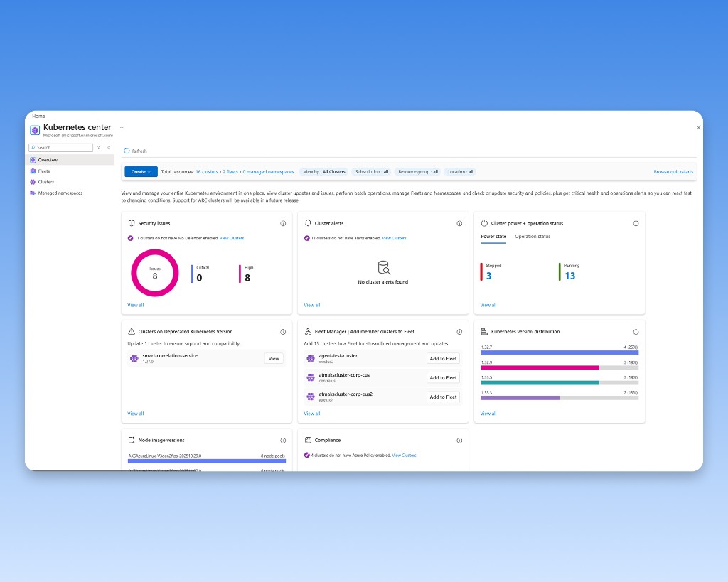The width and height of the screenshot is (728, 582).
Task: Click the sidebar Search input field
Action: tap(61, 148)
